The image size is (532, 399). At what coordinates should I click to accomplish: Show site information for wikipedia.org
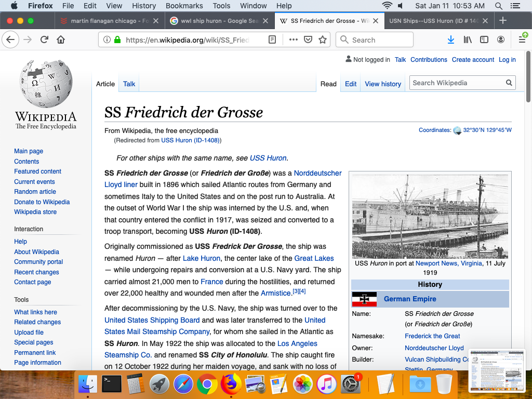point(107,40)
